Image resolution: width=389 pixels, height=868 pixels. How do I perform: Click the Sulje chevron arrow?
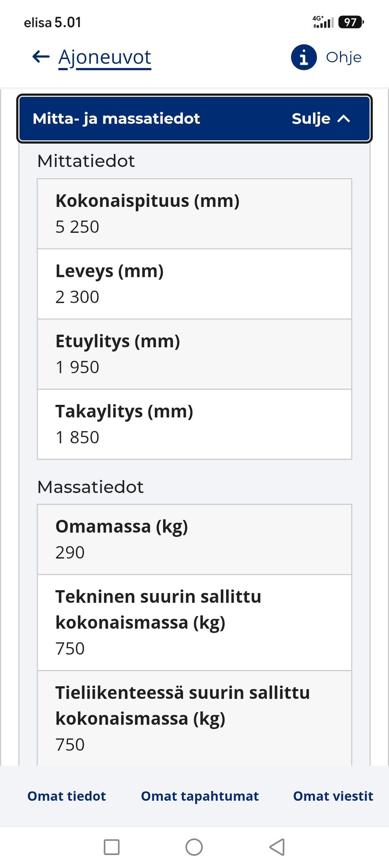pos(344,119)
